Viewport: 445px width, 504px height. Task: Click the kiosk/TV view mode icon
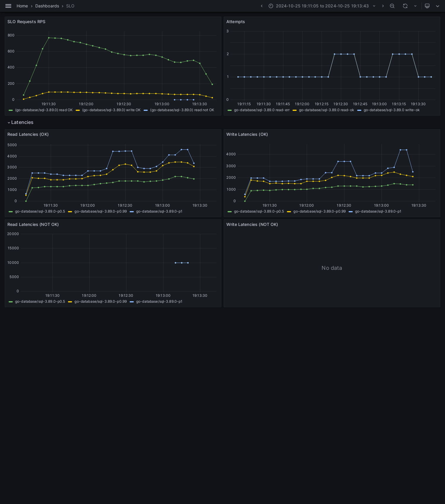[427, 6]
